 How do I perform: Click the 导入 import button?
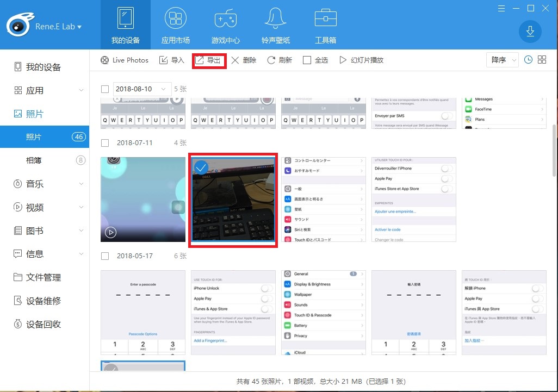click(171, 60)
